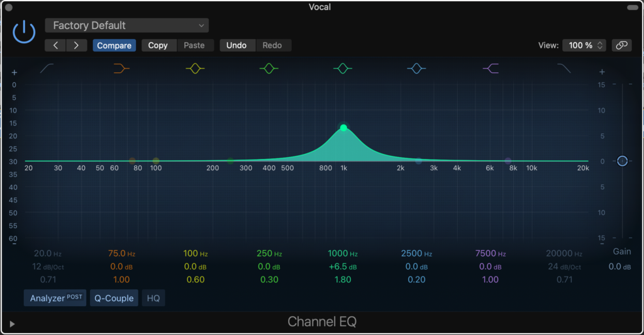
Task: Toggle the Q-Couple button
Action: tap(114, 298)
